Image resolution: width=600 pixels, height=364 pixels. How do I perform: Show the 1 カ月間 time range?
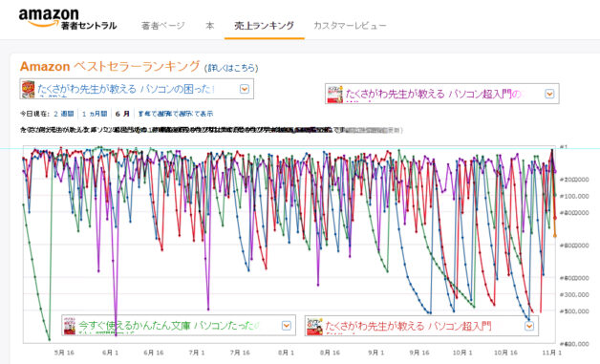(x=95, y=114)
